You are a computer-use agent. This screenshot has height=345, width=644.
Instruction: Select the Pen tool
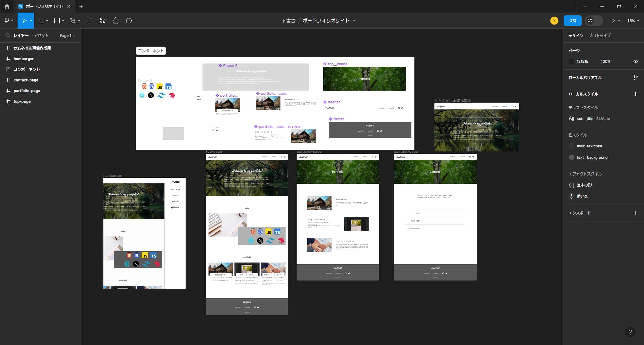coord(73,20)
